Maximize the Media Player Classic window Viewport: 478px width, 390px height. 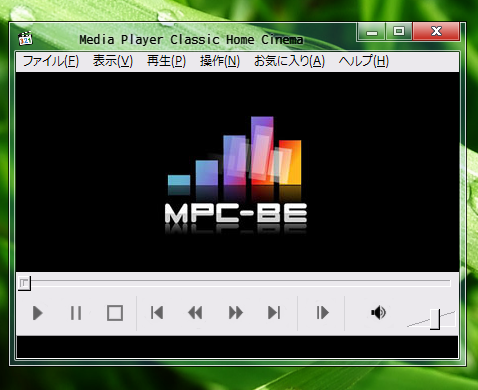click(x=399, y=32)
